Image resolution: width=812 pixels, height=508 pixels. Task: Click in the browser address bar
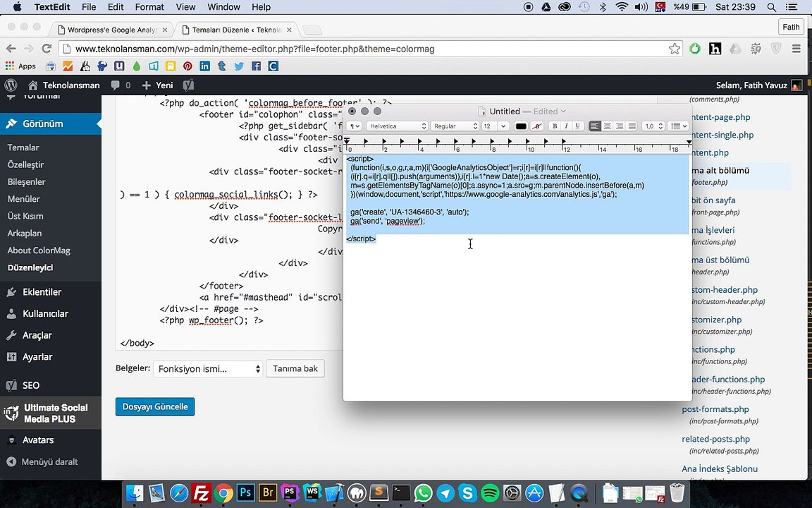click(370, 49)
